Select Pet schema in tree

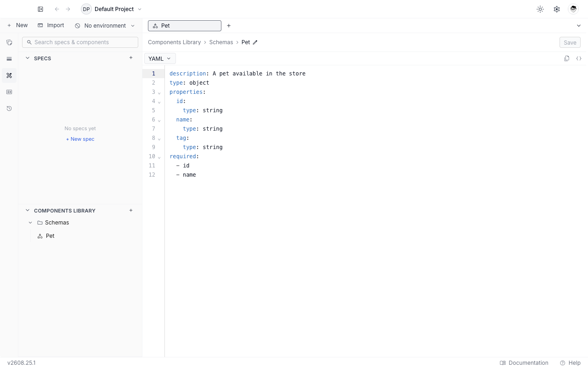pos(50,236)
